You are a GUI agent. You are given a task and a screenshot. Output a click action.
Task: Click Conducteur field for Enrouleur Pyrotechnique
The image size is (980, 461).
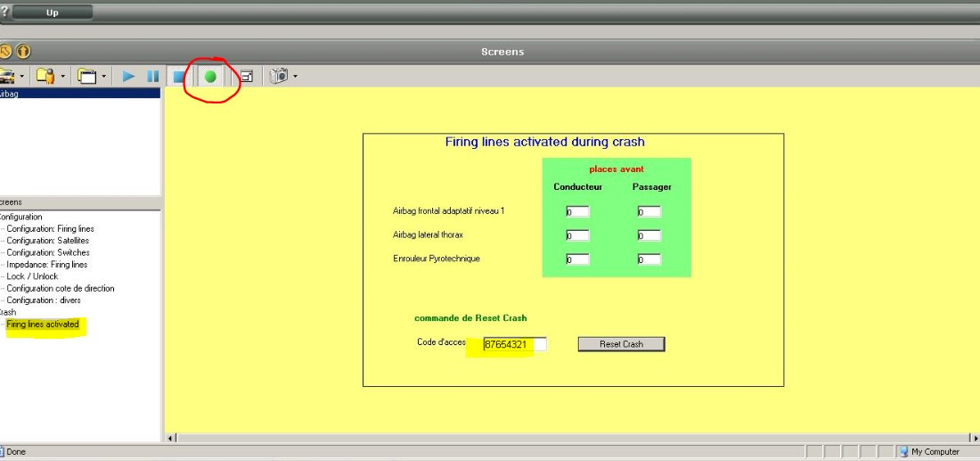pyautogui.click(x=577, y=259)
